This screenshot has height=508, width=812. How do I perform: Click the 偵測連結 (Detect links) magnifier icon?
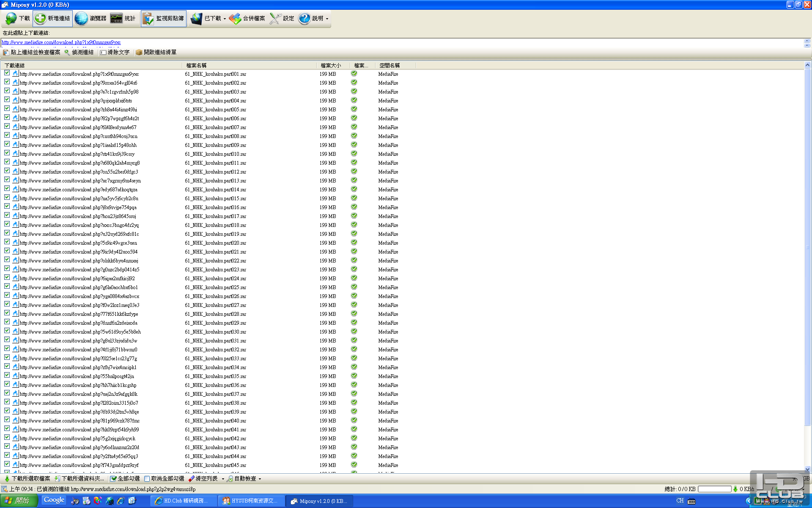click(x=67, y=52)
